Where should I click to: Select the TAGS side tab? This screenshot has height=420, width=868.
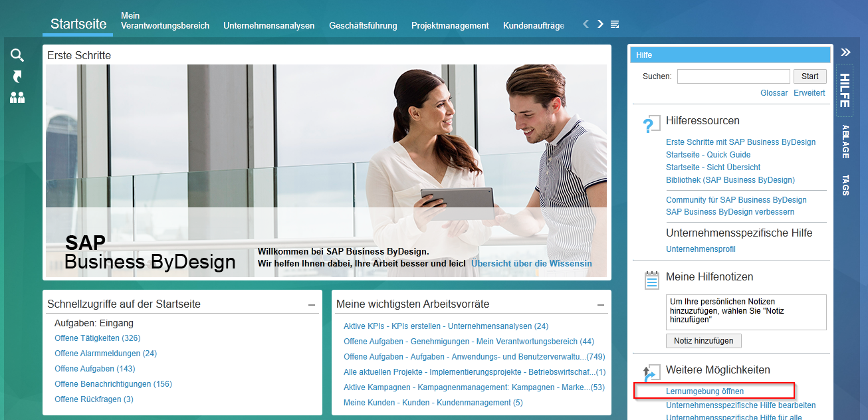coord(845,185)
